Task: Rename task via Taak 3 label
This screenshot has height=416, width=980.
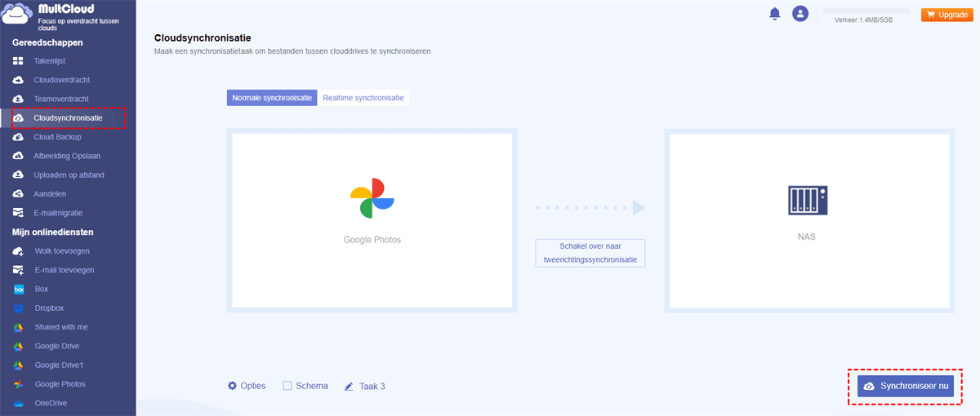Action: (372, 386)
